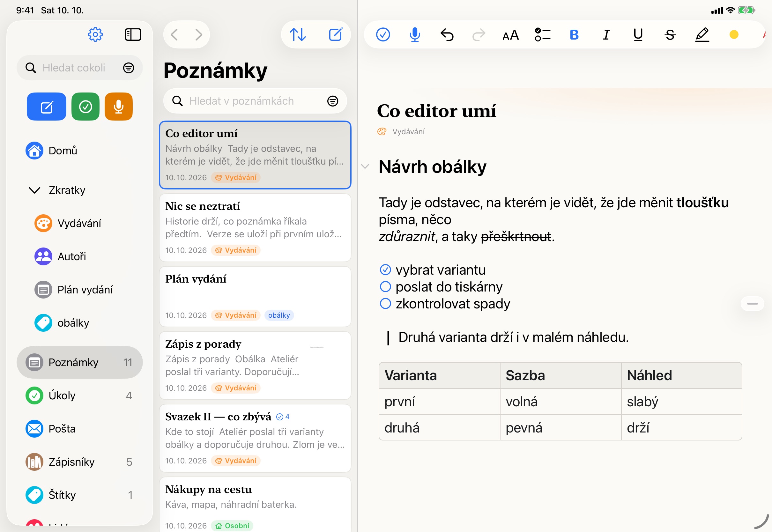Collapse the Zkratky shortcuts group
Viewport: 772px width, 532px height.
point(35,190)
